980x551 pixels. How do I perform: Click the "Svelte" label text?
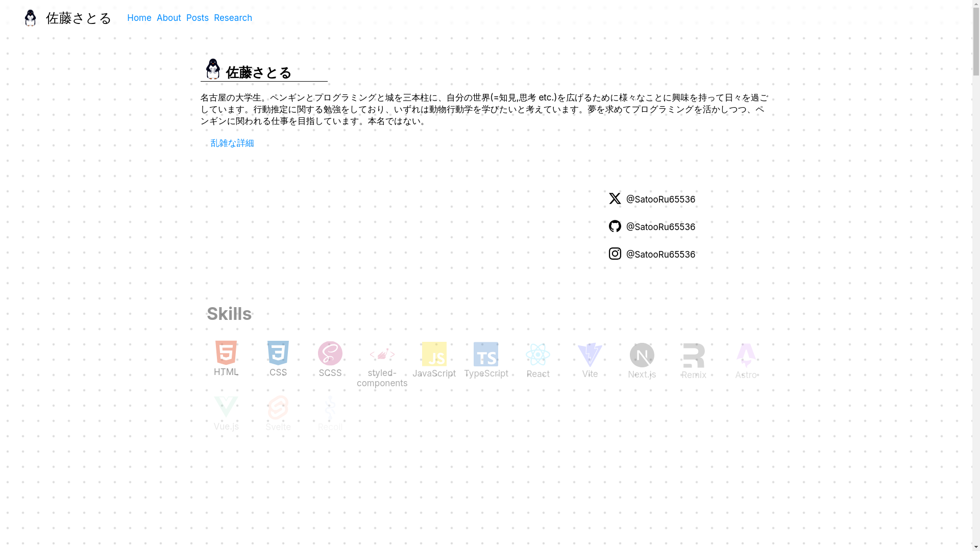pyautogui.click(x=278, y=427)
